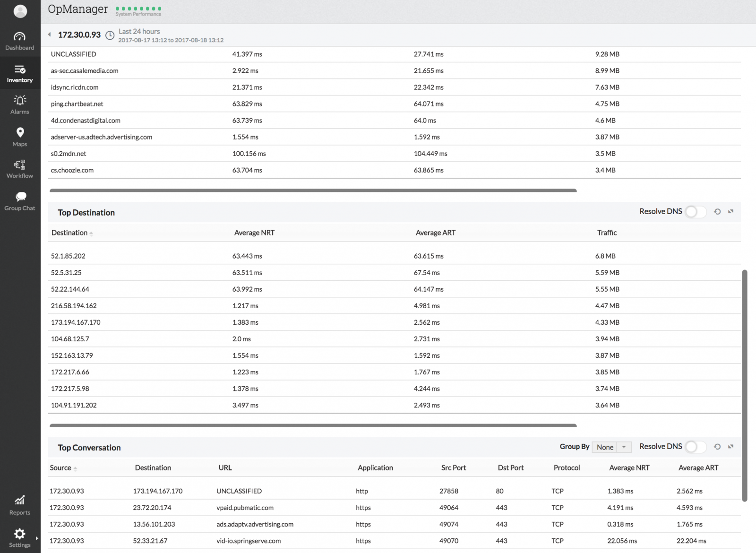
Task: Open Group Chat
Action: pyautogui.click(x=20, y=201)
